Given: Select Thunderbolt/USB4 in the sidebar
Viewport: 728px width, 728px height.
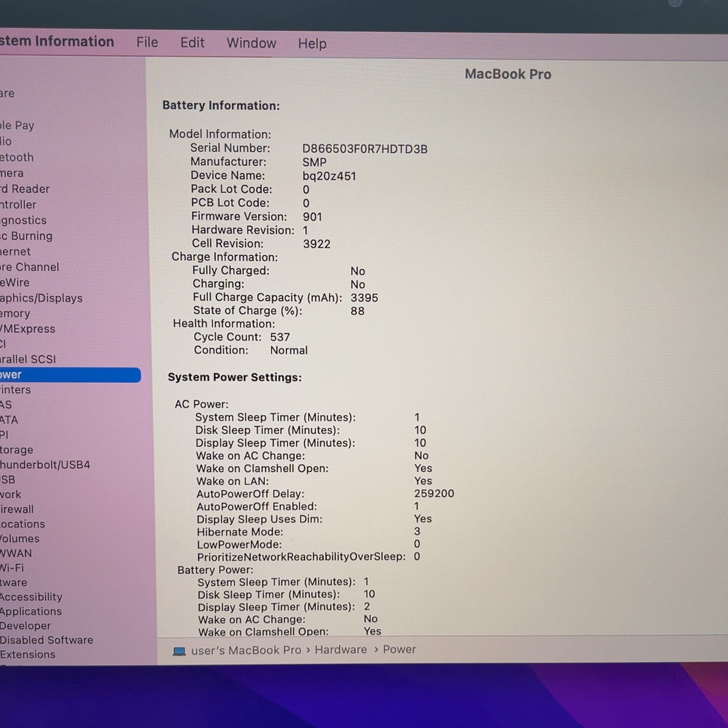Looking at the screenshot, I should pyautogui.click(x=45, y=465).
